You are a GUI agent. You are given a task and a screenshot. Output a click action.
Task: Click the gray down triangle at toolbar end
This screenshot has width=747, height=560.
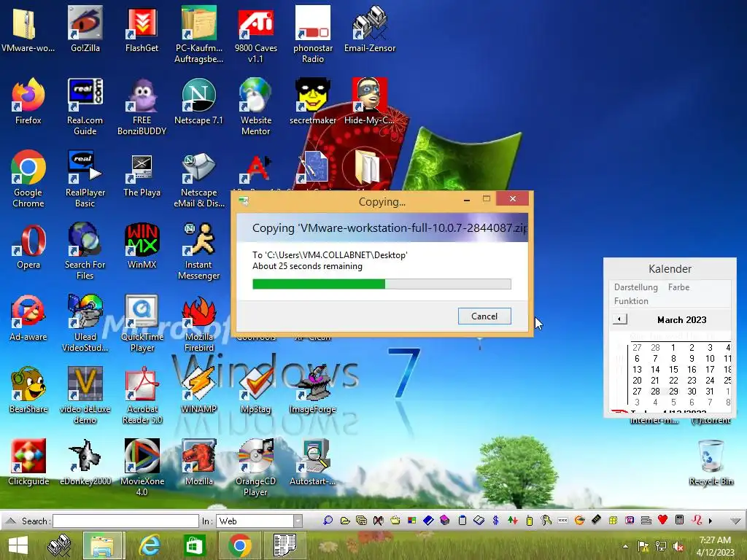click(x=735, y=521)
